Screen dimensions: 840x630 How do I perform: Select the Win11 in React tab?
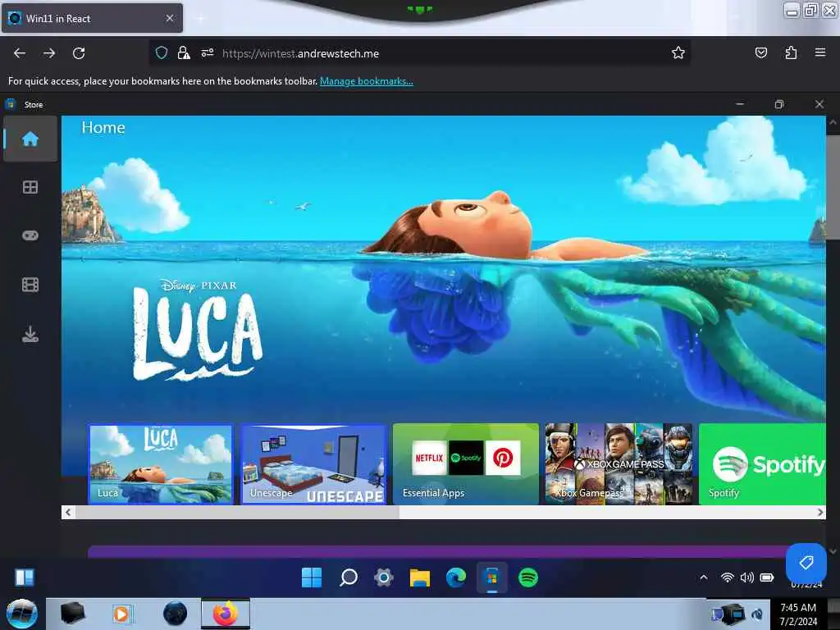[x=92, y=18]
